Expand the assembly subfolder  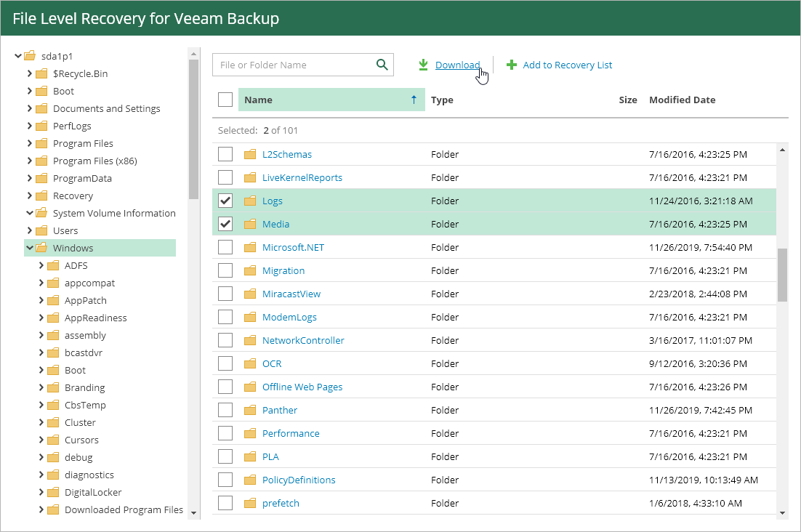click(41, 335)
